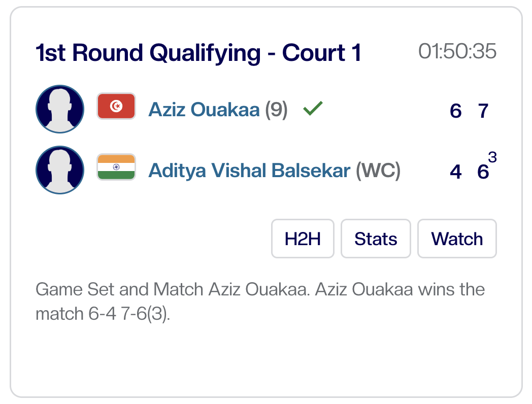Click the Game Set and Match summary text
The height and width of the screenshot is (404, 532).
(x=260, y=302)
